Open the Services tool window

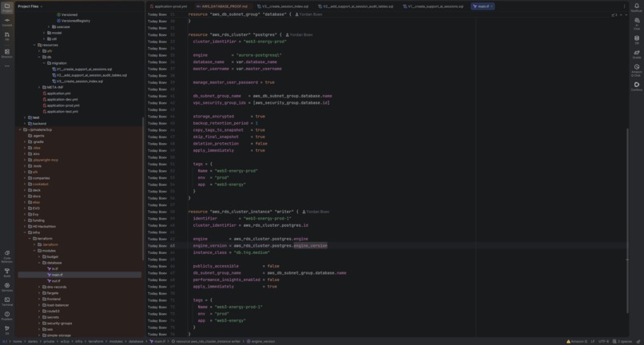[7, 287]
